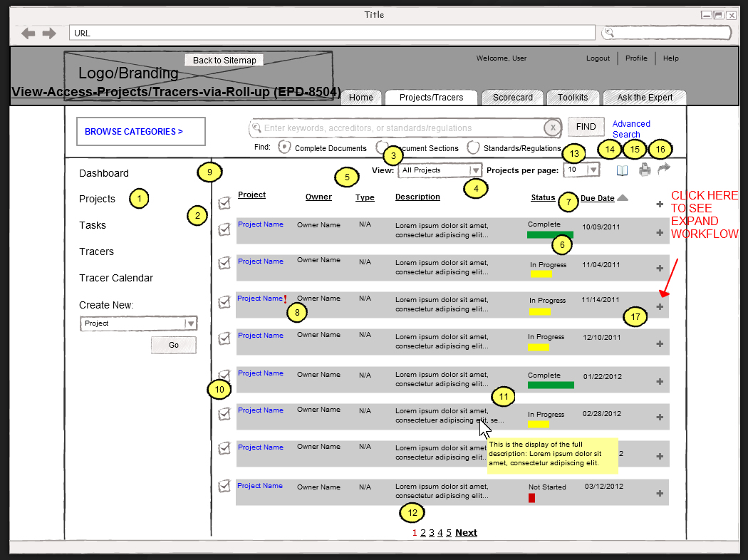Expand the row due 10/09/2011
Screen dimensions: 748x560
[660, 233]
